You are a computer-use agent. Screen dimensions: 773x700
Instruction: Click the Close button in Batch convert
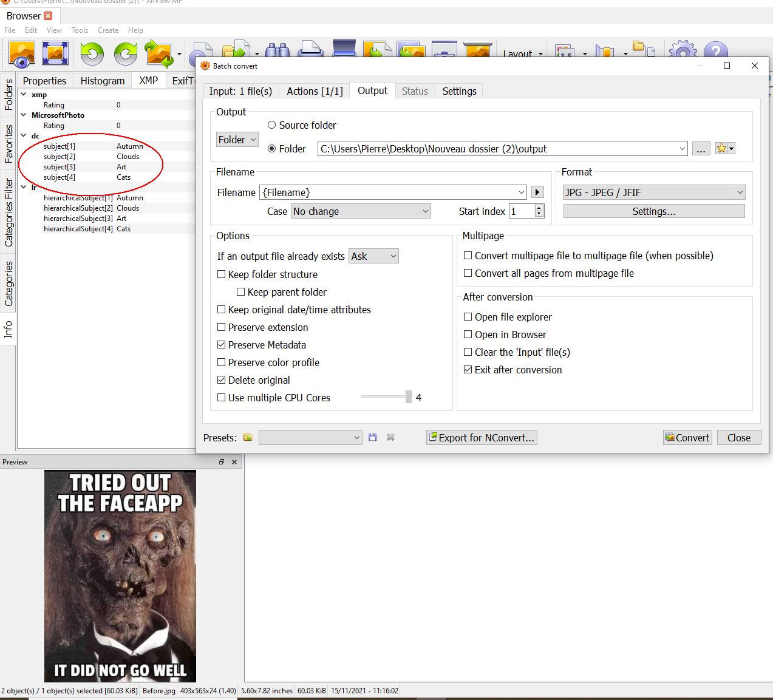(x=739, y=438)
